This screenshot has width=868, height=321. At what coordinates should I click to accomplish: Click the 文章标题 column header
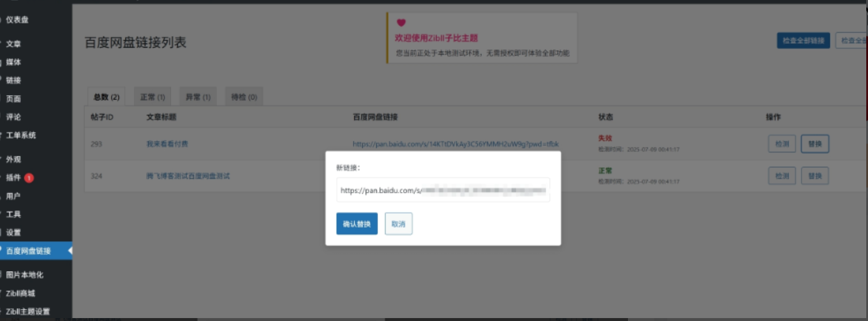(161, 117)
